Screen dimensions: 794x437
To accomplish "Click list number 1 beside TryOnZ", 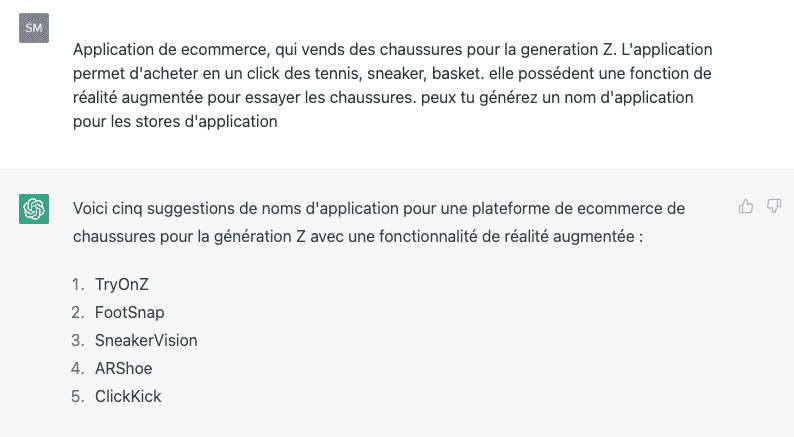I will click(x=78, y=284).
